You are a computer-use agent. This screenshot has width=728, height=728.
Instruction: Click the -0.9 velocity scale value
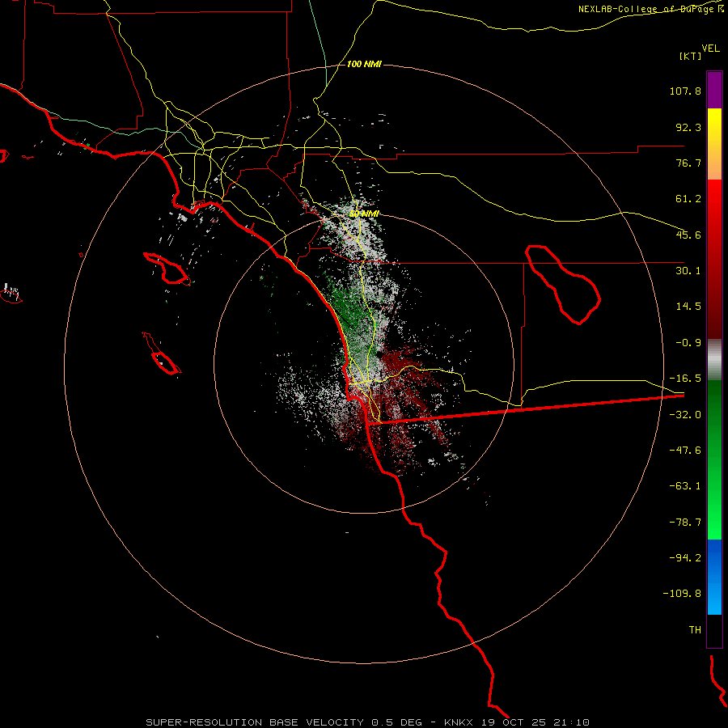[688, 343]
